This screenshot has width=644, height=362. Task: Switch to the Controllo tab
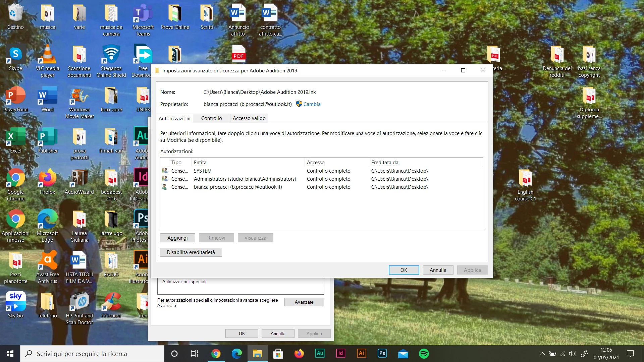(211, 118)
